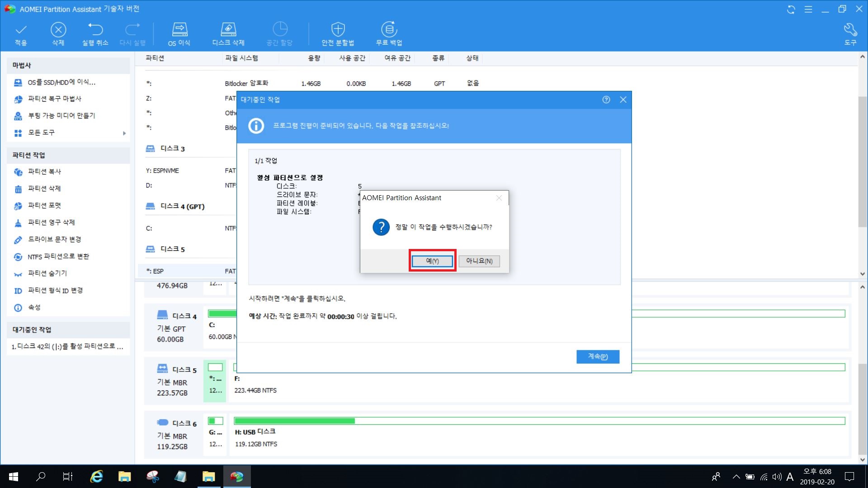Click the 삭제 (Discard) toolbar icon

[x=58, y=34]
